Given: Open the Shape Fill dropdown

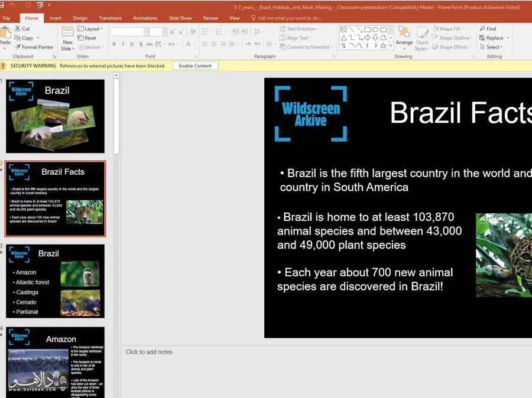Looking at the screenshot, I should click(448, 29).
